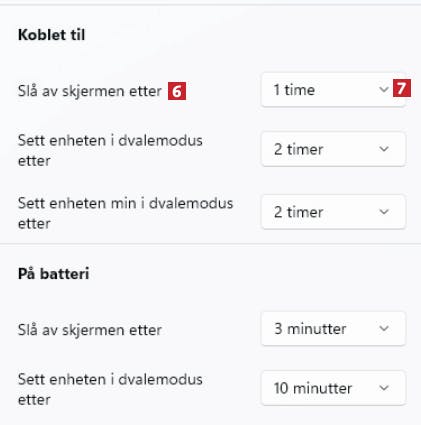Screen dimensions: 421x425
Task: Click 'Slå av skjermen etter' label under På batteri
Action: pyautogui.click(x=90, y=330)
